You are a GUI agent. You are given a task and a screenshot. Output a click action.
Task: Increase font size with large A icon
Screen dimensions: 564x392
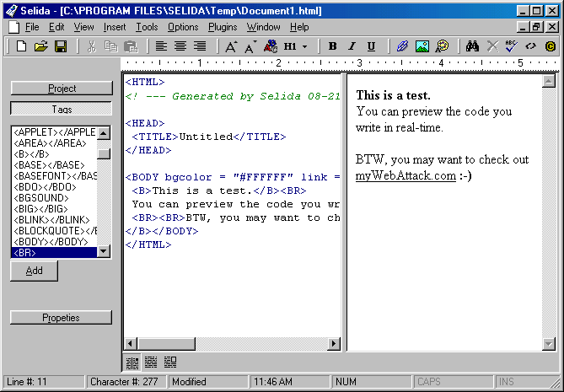(231, 46)
